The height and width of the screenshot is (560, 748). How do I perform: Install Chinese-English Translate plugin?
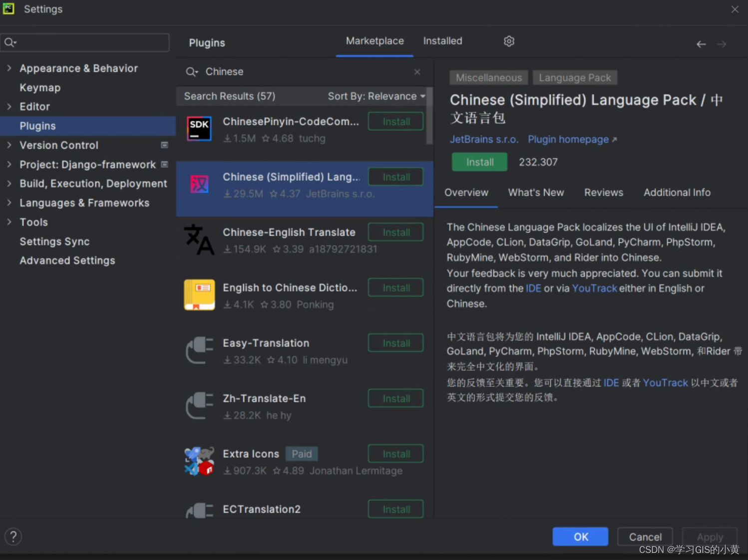coord(396,232)
